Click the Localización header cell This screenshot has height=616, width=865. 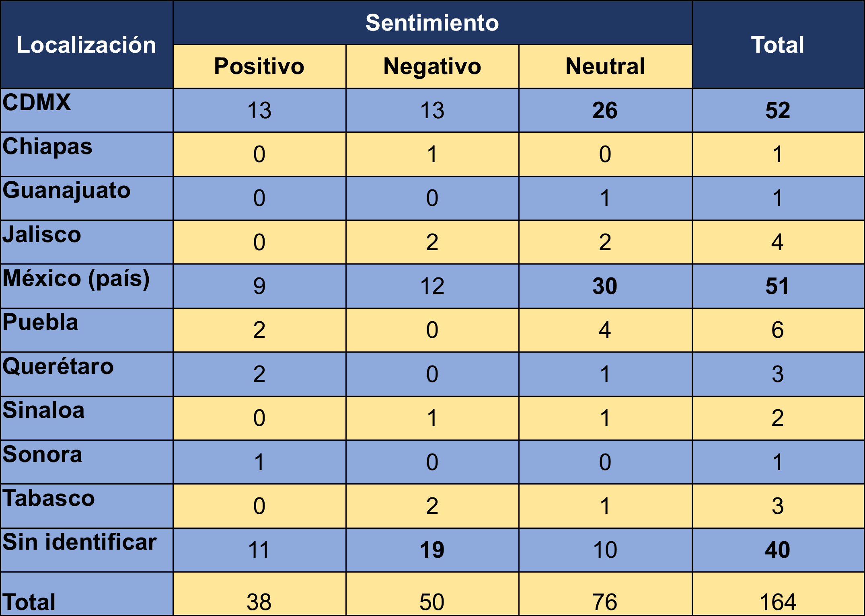pyautogui.click(x=86, y=45)
